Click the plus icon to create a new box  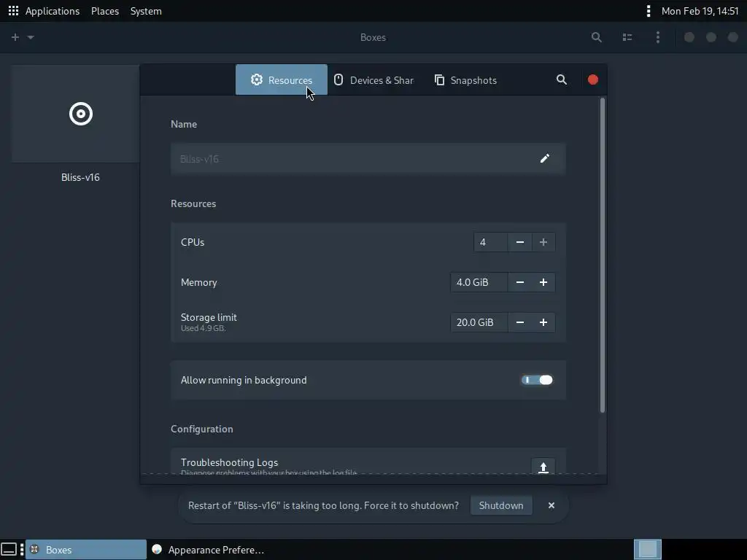[15, 37]
